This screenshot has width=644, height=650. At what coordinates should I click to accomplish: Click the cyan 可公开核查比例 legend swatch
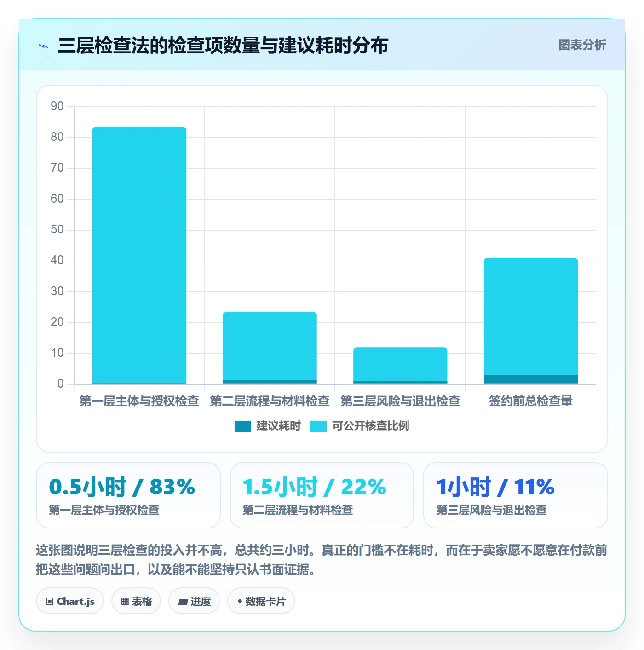tap(318, 426)
